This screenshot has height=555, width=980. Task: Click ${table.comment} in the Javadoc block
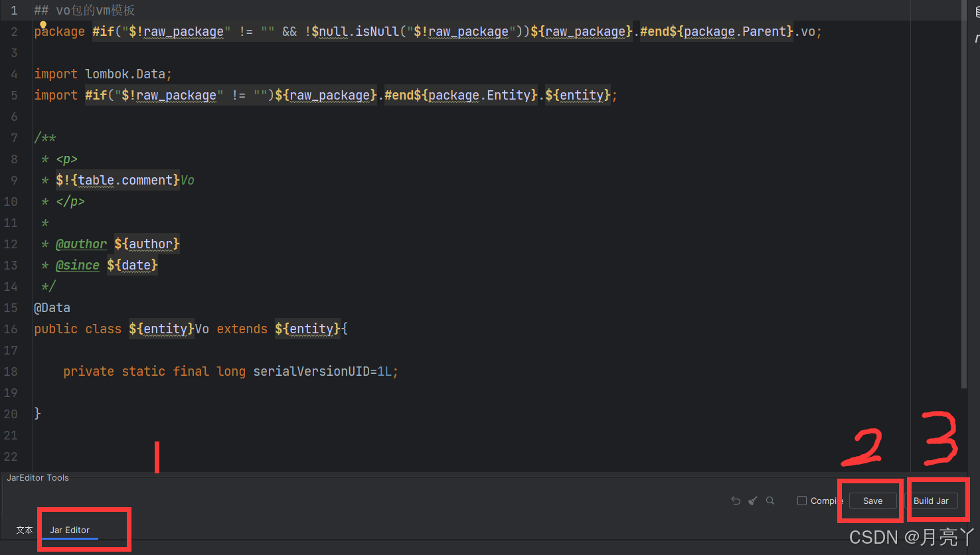(118, 180)
